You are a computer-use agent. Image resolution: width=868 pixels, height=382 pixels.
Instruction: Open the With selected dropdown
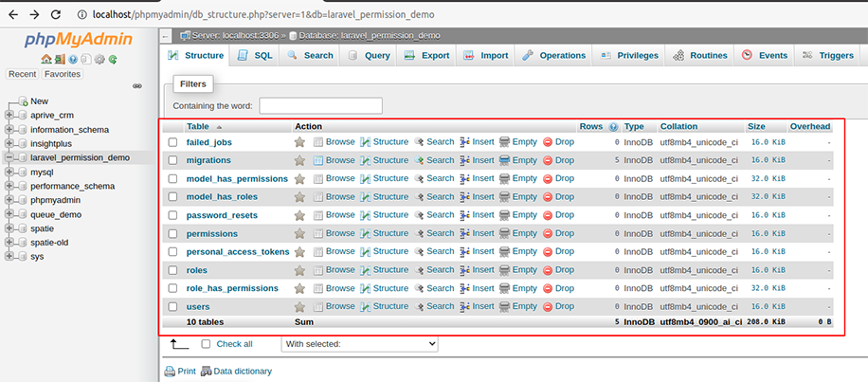(360, 344)
